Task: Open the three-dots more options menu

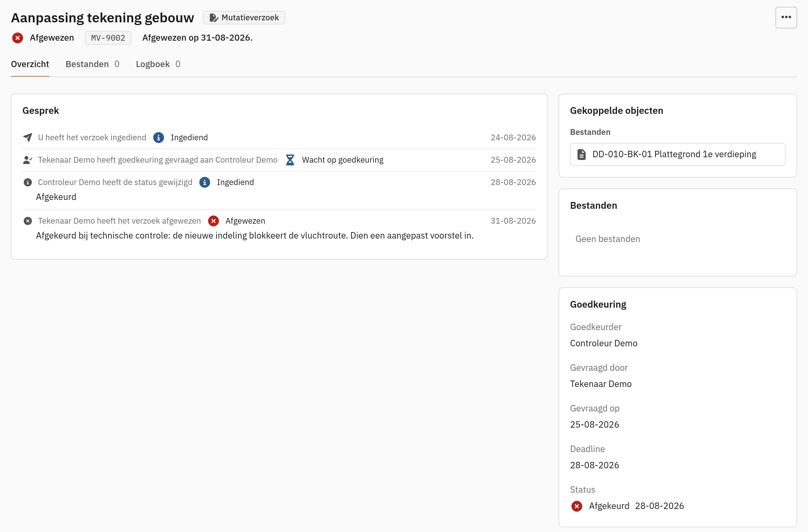Action: (x=786, y=17)
